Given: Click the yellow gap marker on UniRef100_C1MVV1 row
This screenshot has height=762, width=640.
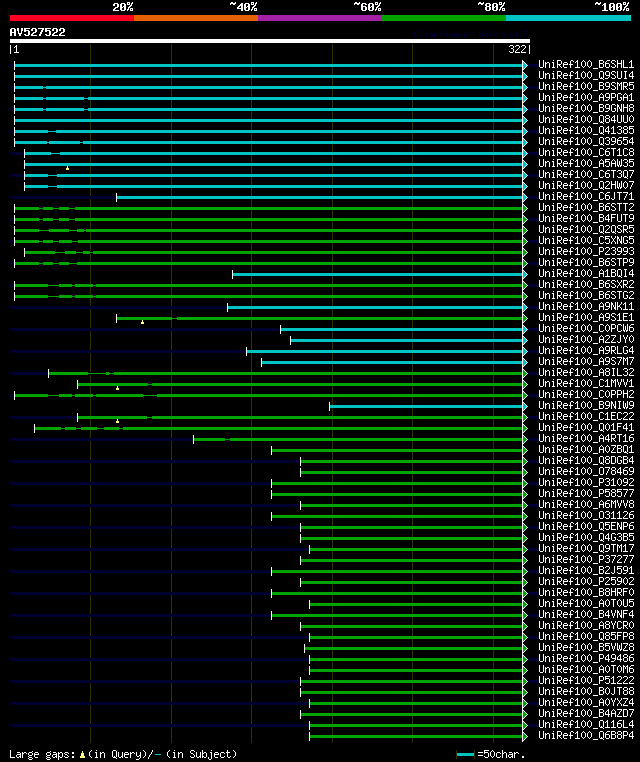Looking at the screenshot, I should (118, 388).
